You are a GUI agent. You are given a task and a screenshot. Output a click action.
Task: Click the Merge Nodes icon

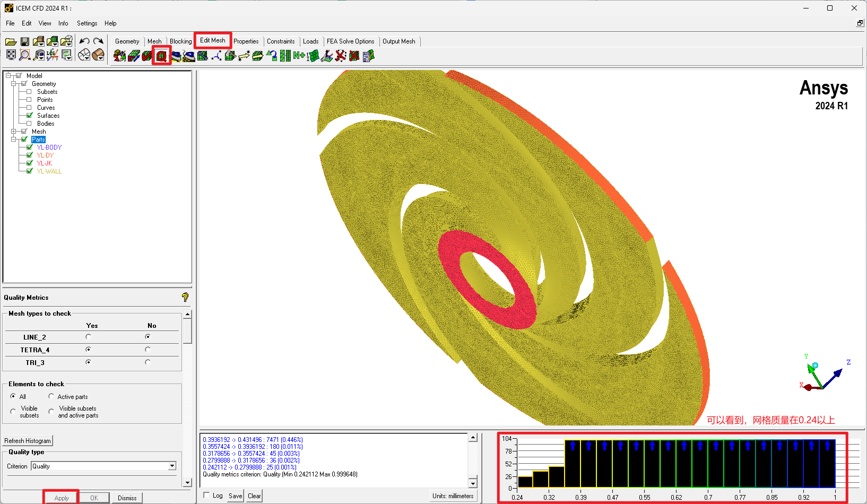pyautogui.click(x=216, y=56)
